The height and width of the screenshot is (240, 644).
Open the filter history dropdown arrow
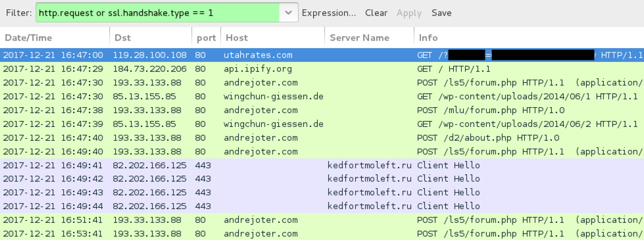tap(289, 12)
